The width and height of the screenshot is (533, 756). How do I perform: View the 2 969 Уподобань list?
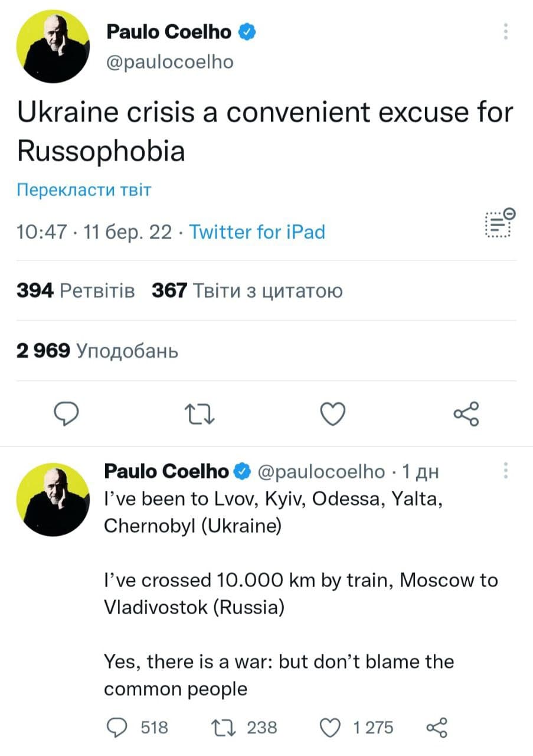[97, 351]
